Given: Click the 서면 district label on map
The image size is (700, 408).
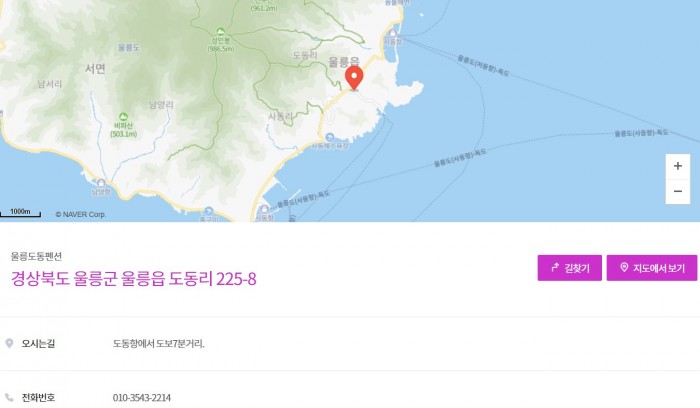Looking at the screenshot, I should point(95,69).
